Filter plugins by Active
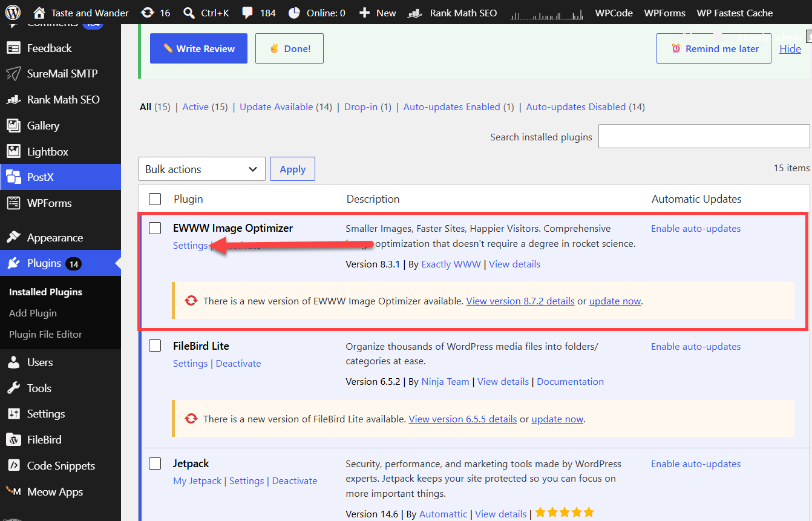The height and width of the screenshot is (521, 812). point(195,107)
